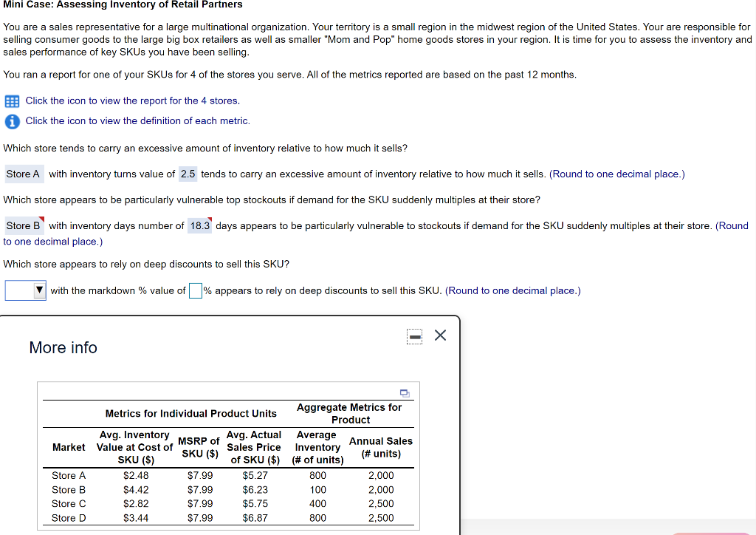This screenshot has height=535, width=756.
Task: Click the More info dialog title
Action: (62, 347)
